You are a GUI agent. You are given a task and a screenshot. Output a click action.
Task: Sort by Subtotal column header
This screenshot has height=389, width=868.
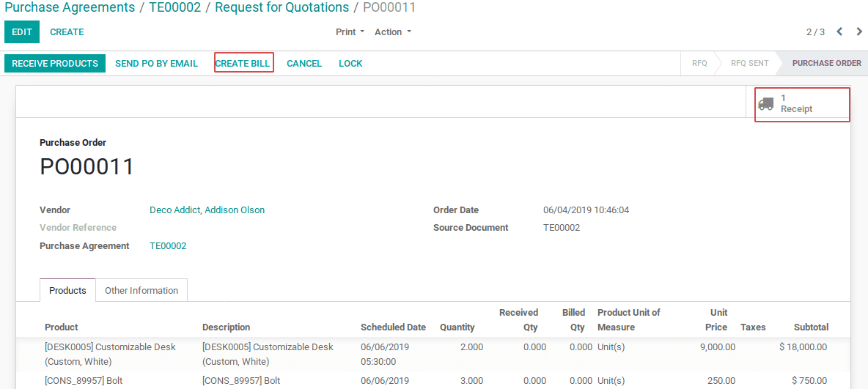(x=811, y=327)
